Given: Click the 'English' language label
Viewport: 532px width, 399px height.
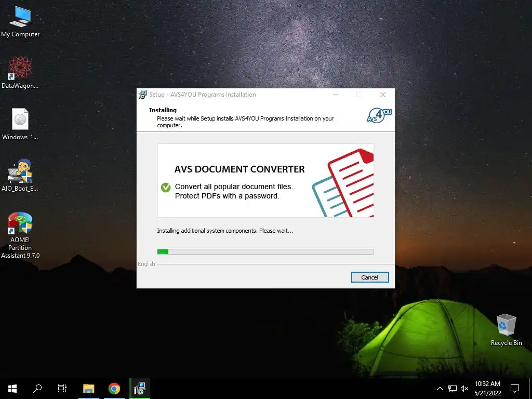Looking at the screenshot, I should (x=146, y=264).
